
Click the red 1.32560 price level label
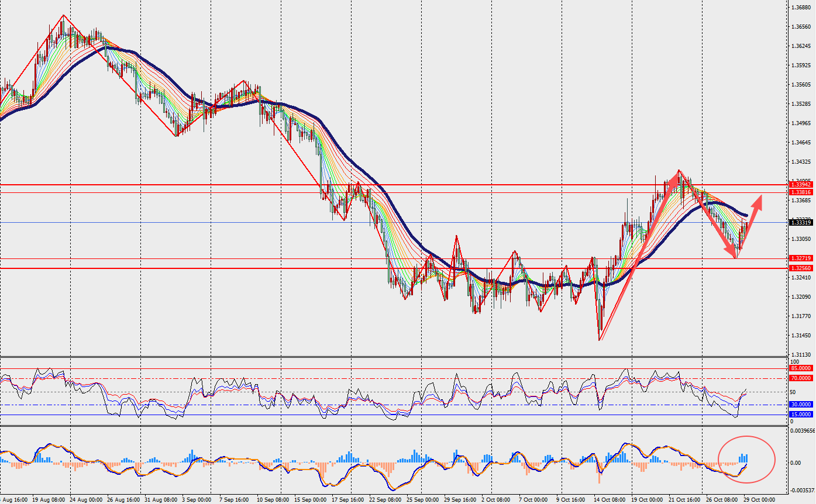(x=800, y=268)
